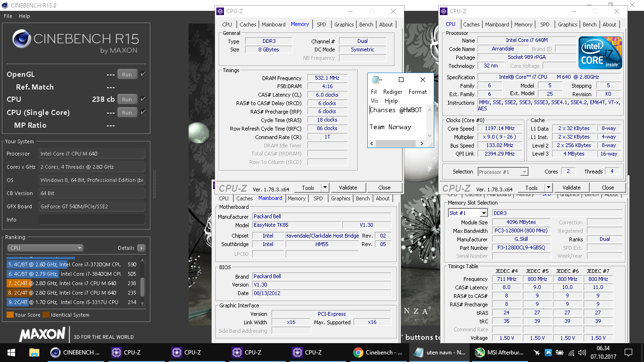Click the battery power tray icon
The width and height of the screenshot is (644, 362).
coord(560,353)
